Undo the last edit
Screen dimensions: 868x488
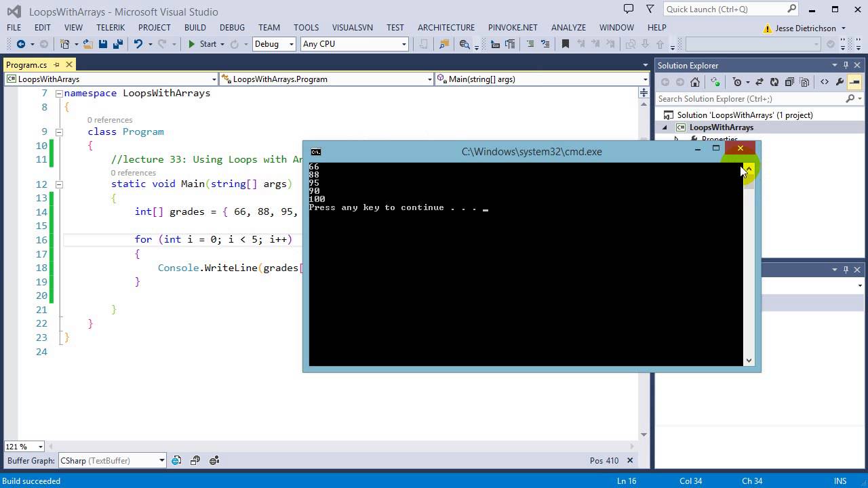click(138, 44)
